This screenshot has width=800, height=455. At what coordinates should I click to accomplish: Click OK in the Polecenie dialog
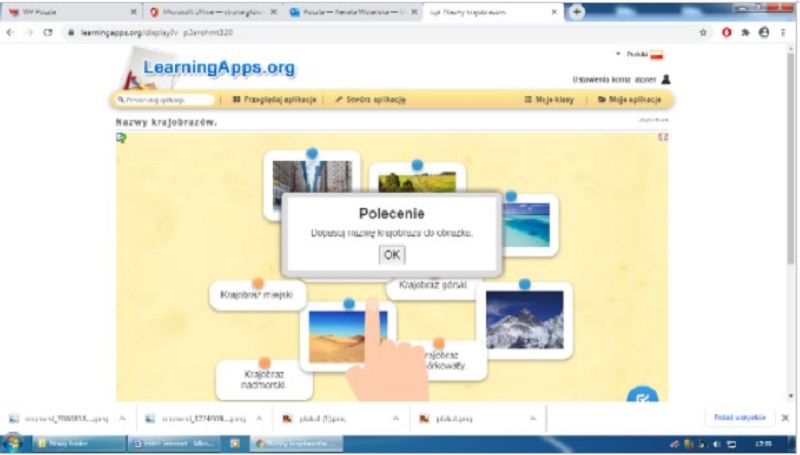[x=392, y=255]
